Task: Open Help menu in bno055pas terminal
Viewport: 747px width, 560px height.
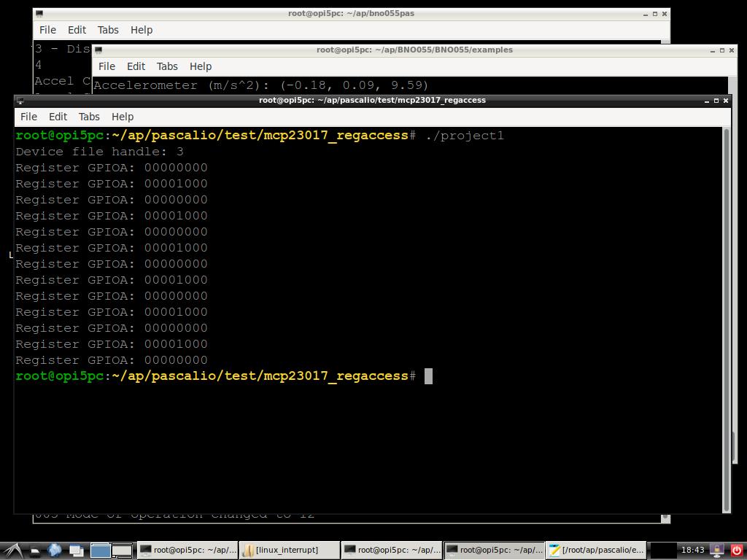Action: tap(142, 30)
